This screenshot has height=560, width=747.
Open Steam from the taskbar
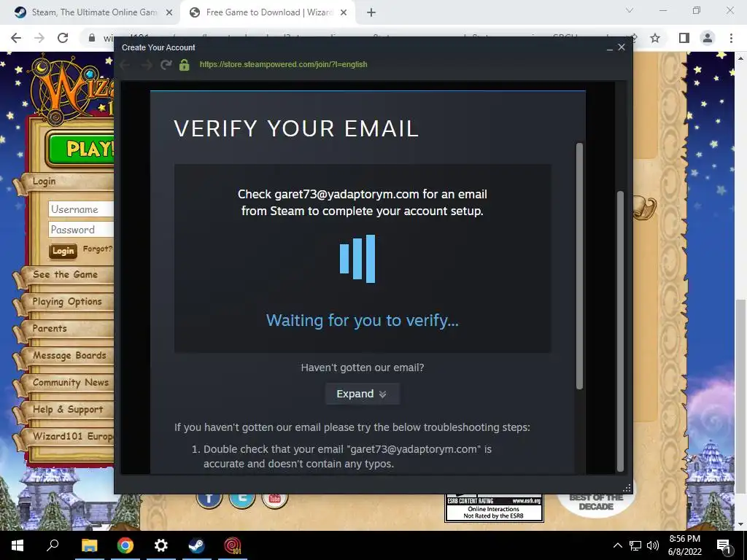(x=196, y=545)
